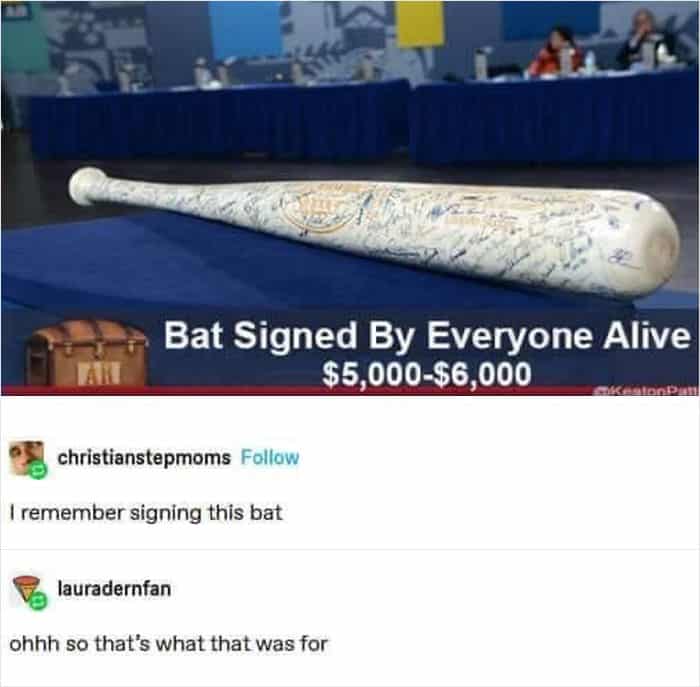Click the yellow panel in background

(419, 23)
